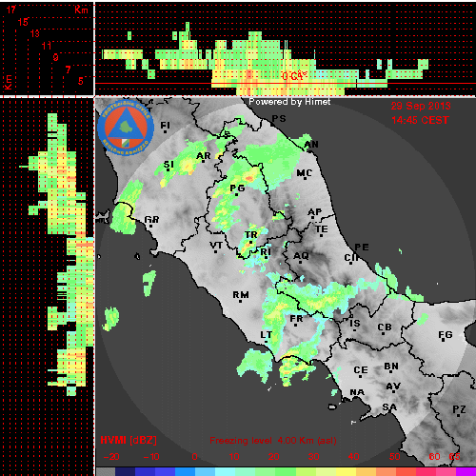Click the 14:45 CEST timestamp
476x476 pixels.
tap(420, 120)
